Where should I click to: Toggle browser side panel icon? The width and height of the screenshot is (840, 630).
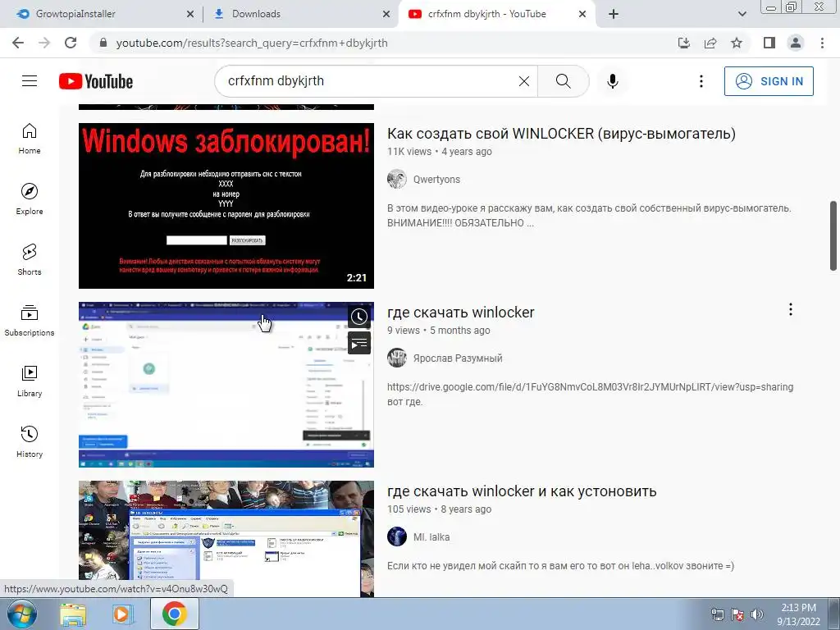coord(769,43)
